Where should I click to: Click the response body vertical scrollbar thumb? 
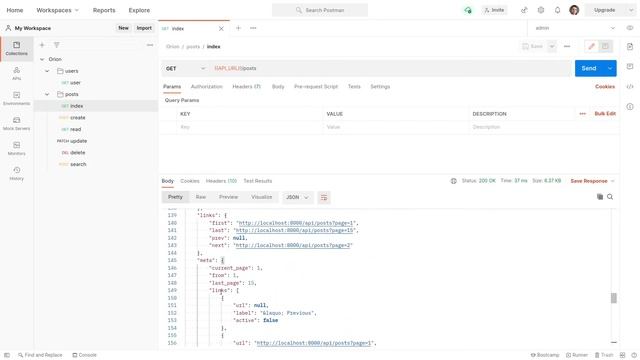[x=613, y=298]
